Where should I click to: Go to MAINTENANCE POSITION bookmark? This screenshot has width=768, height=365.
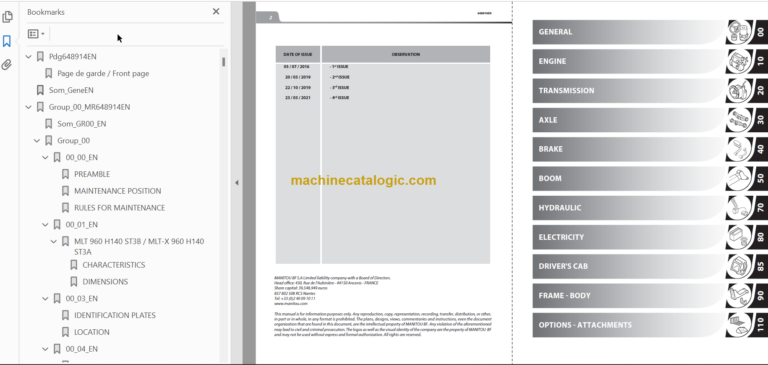(x=118, y=191)
